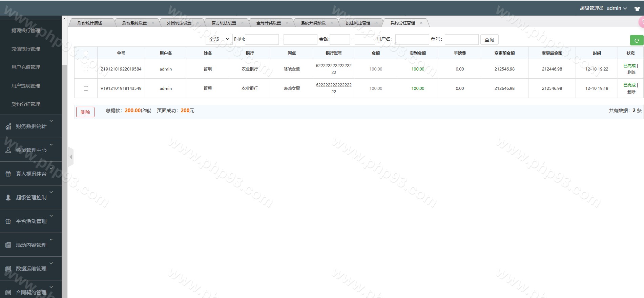Screen dimensions: 644x298
Task: Switch to the 投注风控管理 tab
Action: tap(358, 23)
